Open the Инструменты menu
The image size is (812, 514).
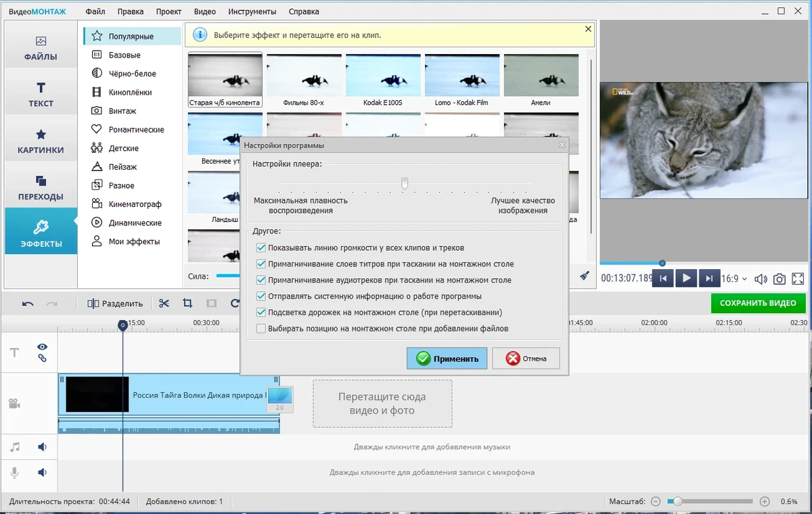point(252,11)
